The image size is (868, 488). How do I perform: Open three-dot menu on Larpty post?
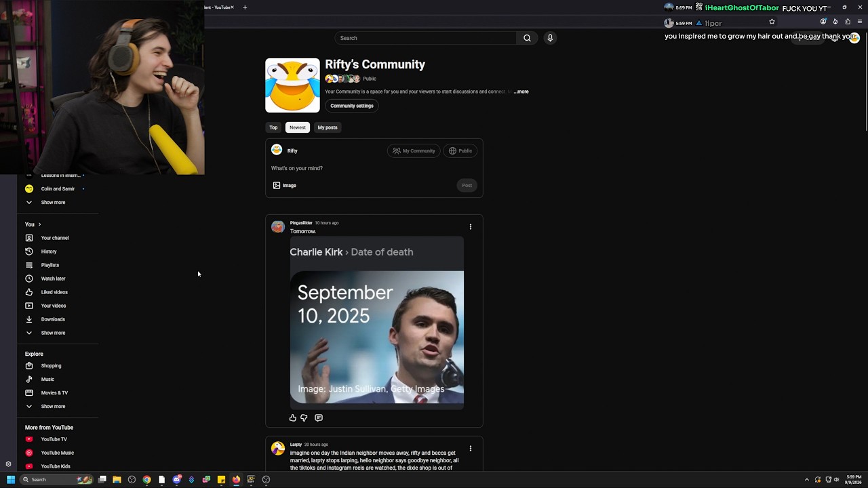tap(471, 449)
